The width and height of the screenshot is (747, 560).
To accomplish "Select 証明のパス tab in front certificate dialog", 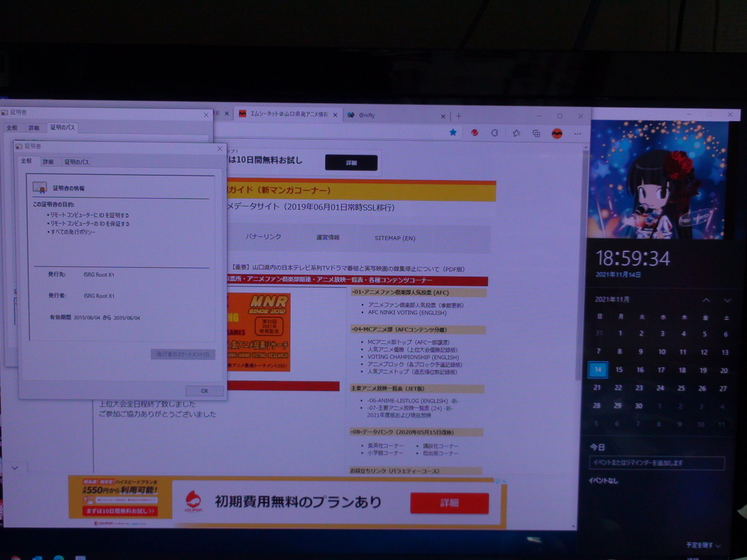I will (x=77, y=162).
